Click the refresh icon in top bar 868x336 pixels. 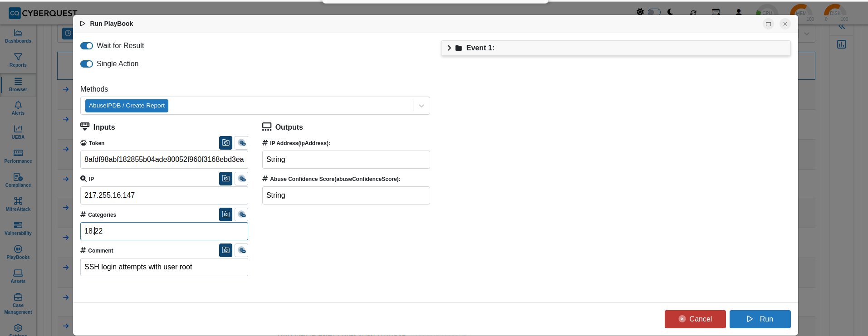click(x=693, y=12)
